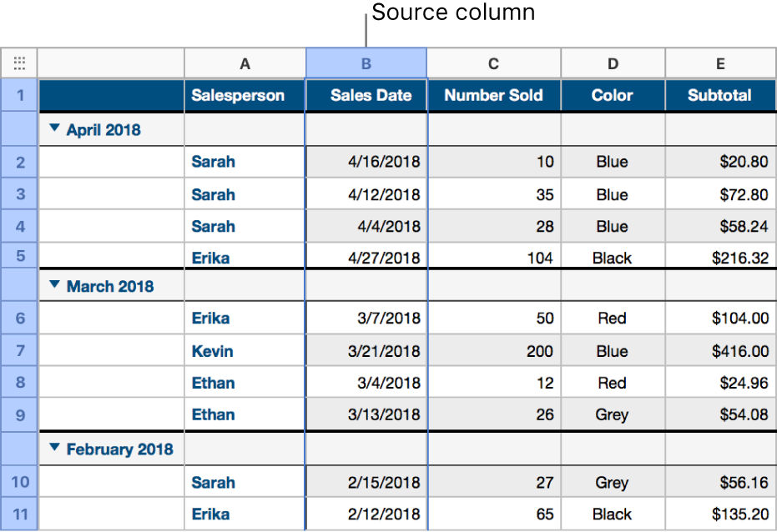
Task: Select the Subtotal header cell
Action: point(719,95)
